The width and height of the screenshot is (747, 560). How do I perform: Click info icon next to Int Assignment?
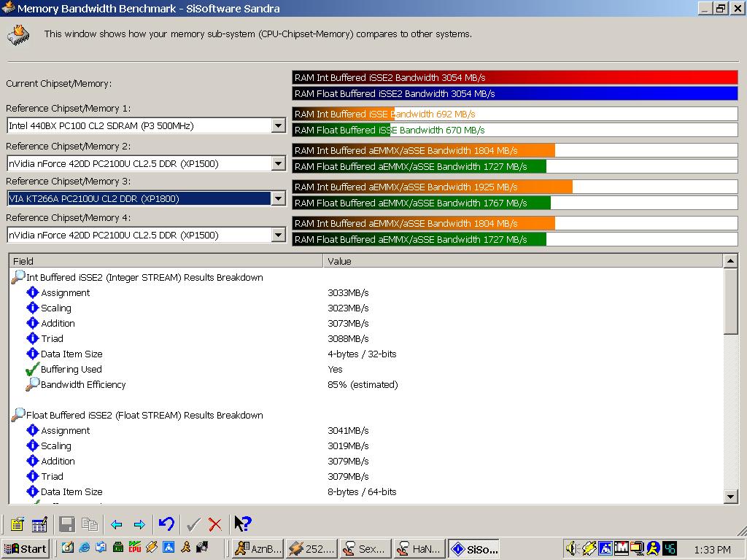coord(32,292)
